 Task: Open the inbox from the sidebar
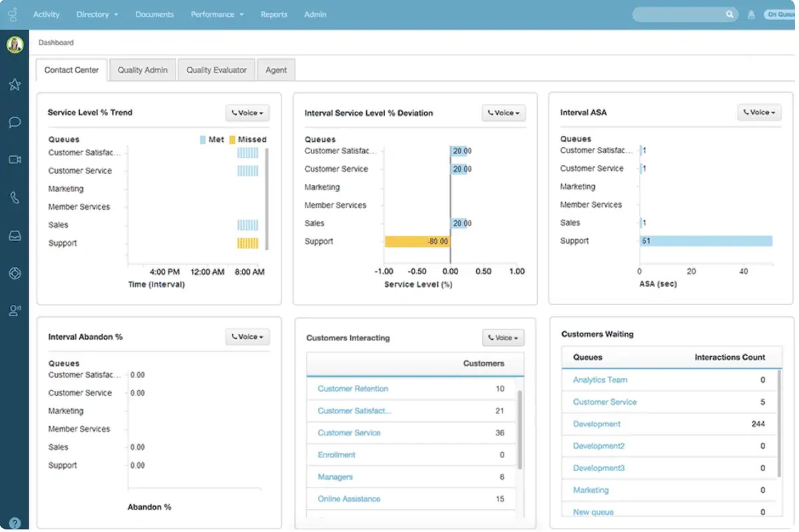[15, 235]
